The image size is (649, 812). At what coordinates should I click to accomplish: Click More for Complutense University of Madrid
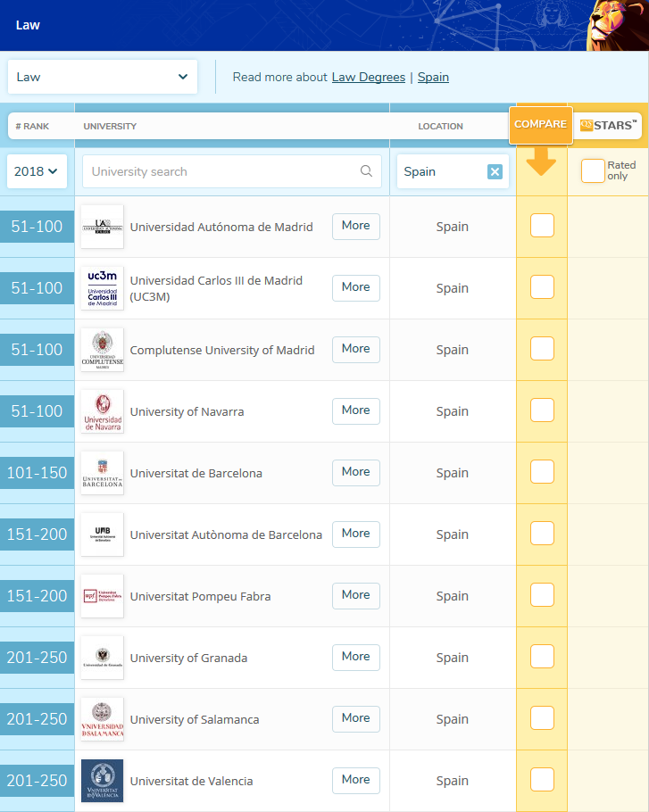(356, 350)
